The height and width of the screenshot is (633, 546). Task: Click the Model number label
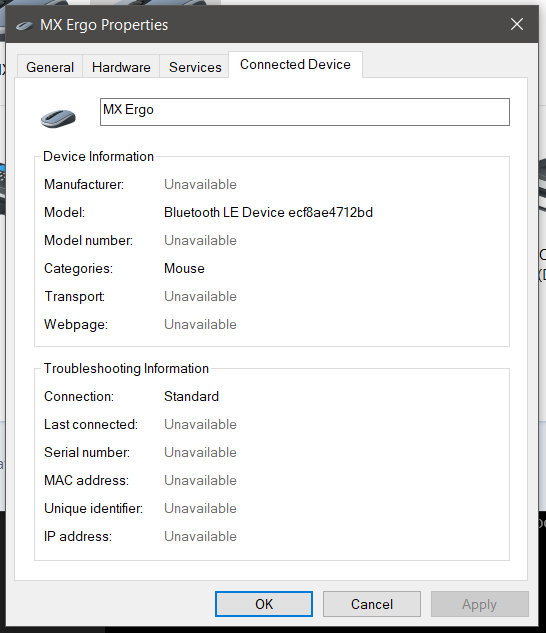[88, 241]
